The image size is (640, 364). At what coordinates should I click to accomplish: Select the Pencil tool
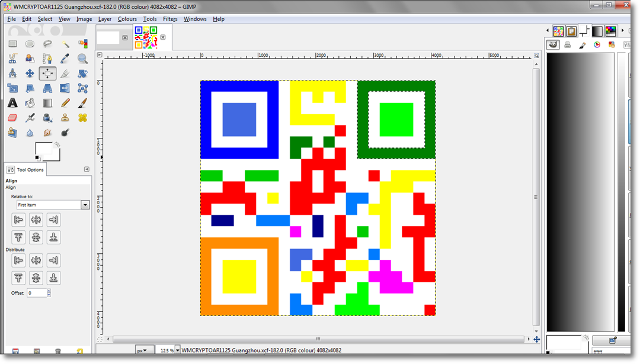tap(65, 103)
